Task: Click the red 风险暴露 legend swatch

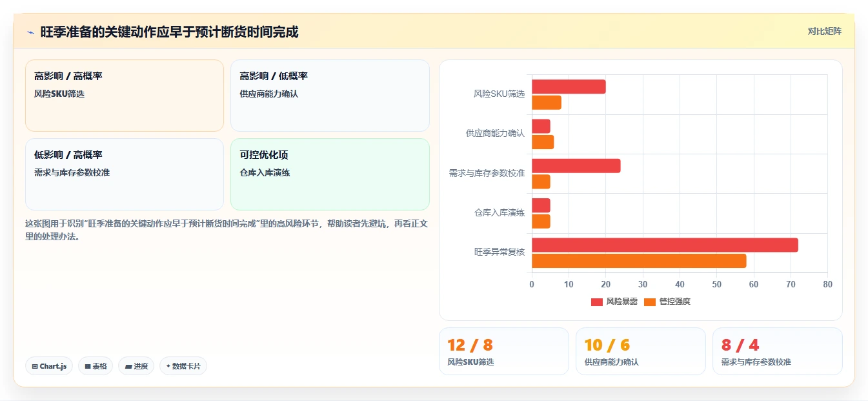Action: [x=597, y=302]
